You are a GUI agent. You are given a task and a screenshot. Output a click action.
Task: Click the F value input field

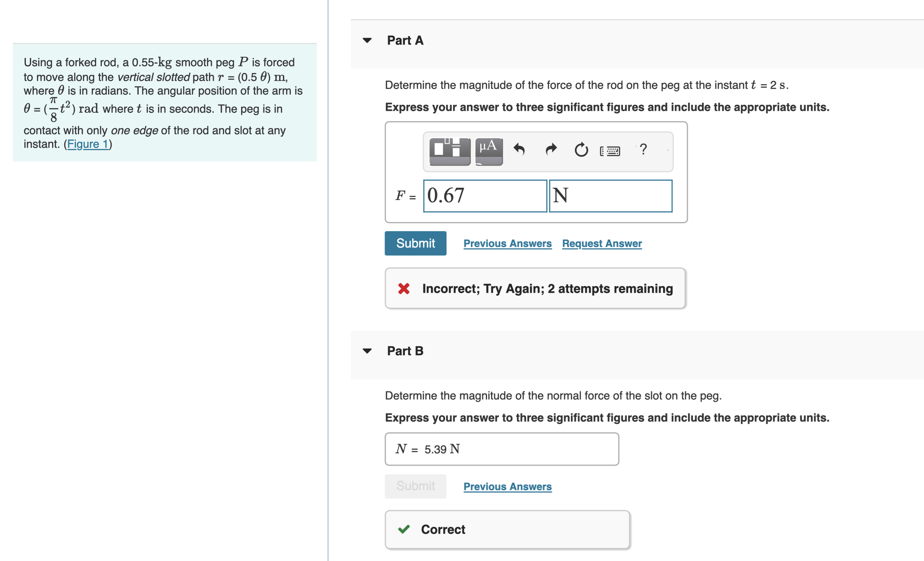pos(485,196)
